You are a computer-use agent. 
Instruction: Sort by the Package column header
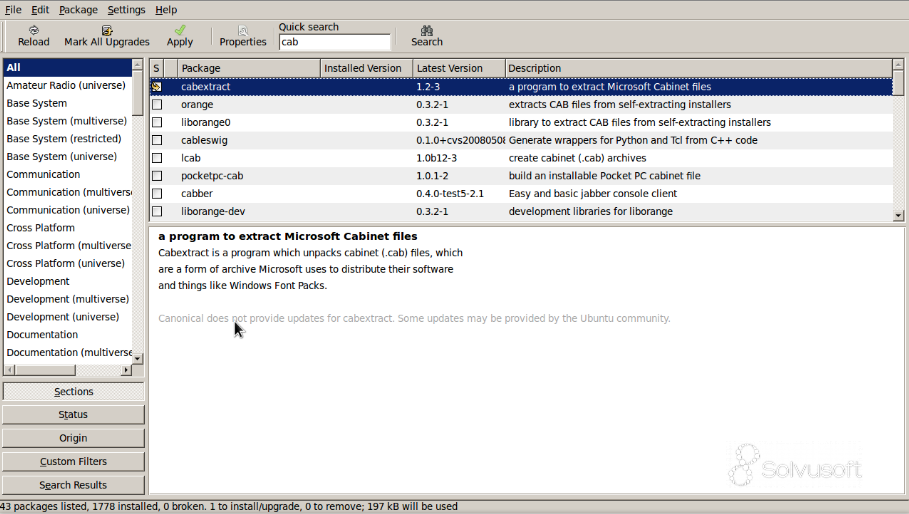(249, 68)
